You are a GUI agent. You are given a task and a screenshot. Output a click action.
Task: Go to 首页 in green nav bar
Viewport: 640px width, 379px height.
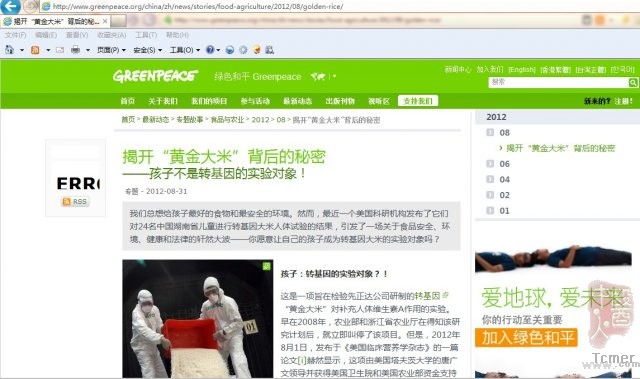[x=127, y=101]
